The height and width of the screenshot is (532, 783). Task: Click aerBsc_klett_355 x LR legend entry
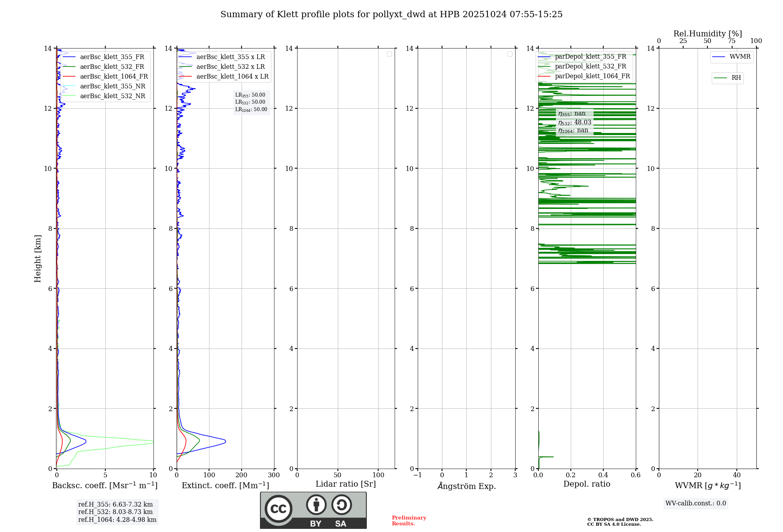[x=230, y=57]
